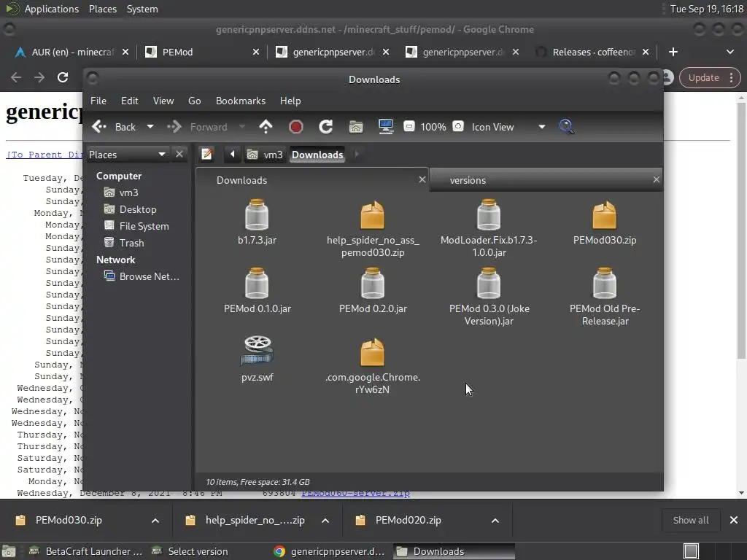
Task: Open the Home folder toolbar icon
Action: pos(356,127)
